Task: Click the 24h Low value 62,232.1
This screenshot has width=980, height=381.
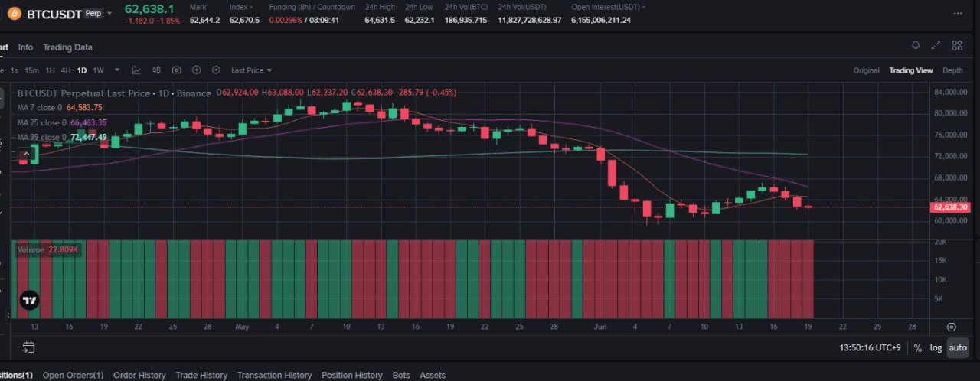Action: coord(420,20)
